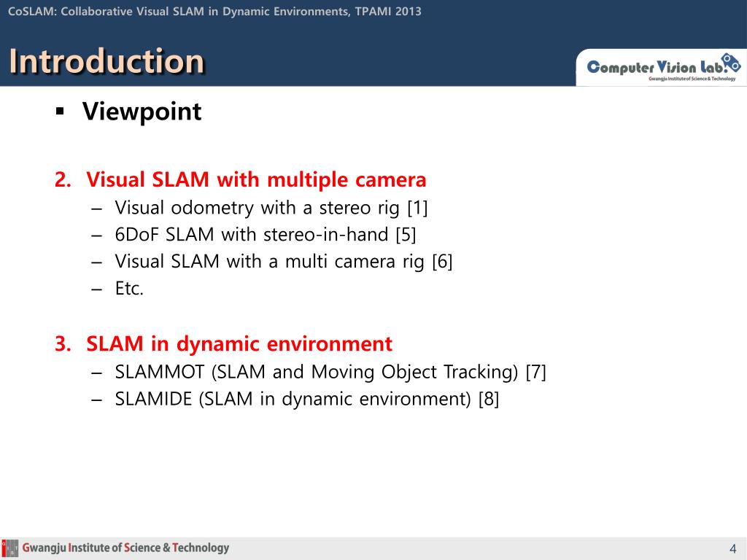This screenshot has width=747, height=560.
Task: Select the CoSLAM paper title header text
Action: 215,12
